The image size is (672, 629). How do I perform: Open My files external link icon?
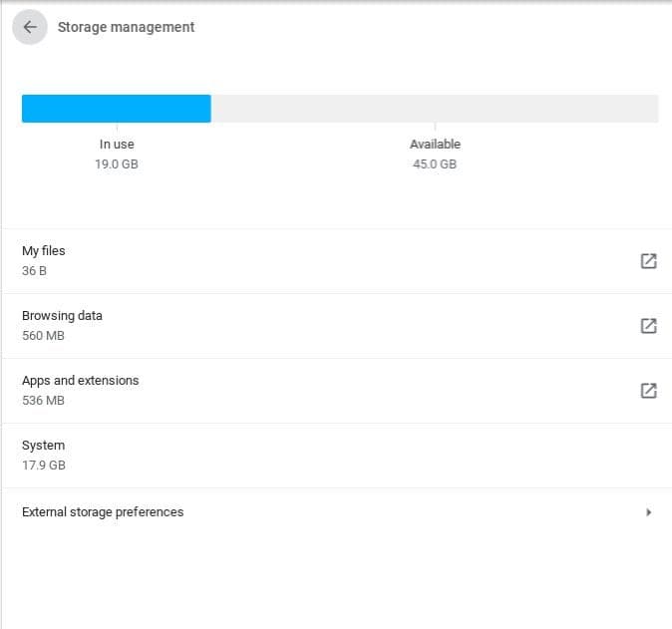tap(648, 261)
